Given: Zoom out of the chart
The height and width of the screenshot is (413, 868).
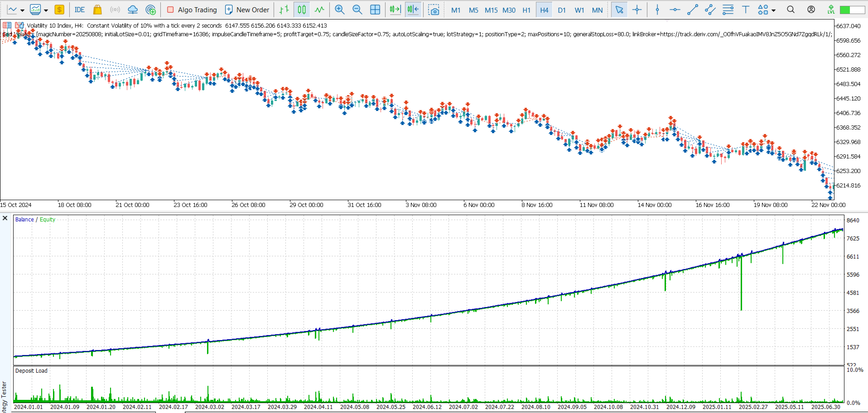Looking at the screenshot, I should coord(357,9).
